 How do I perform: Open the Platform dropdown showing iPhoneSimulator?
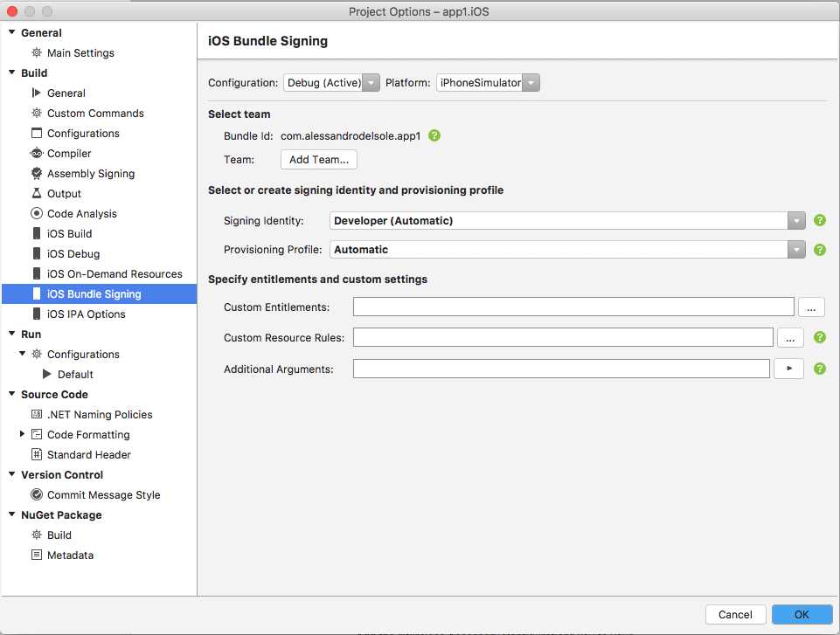click(531, 82)
